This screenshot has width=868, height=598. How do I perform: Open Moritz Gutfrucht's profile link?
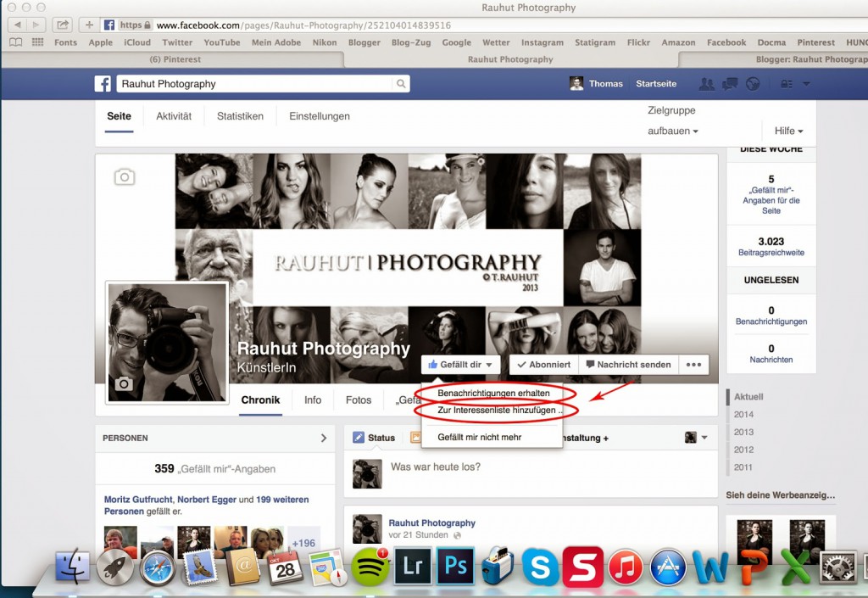[138, 500]
